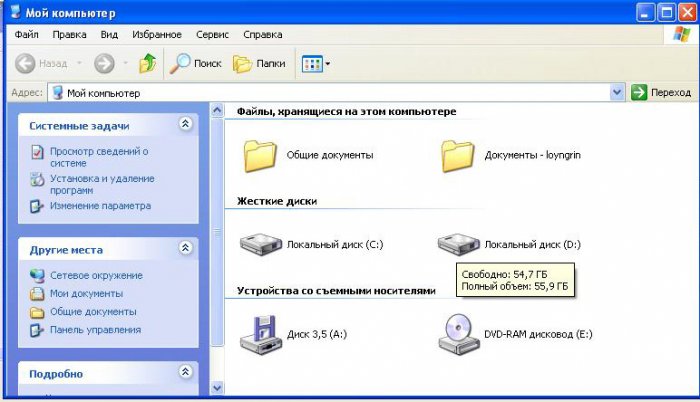The height and width of the screenshot is (402, 700).
Task: Select Локальный диск (D:) drive icon
Action: [458, 244]
